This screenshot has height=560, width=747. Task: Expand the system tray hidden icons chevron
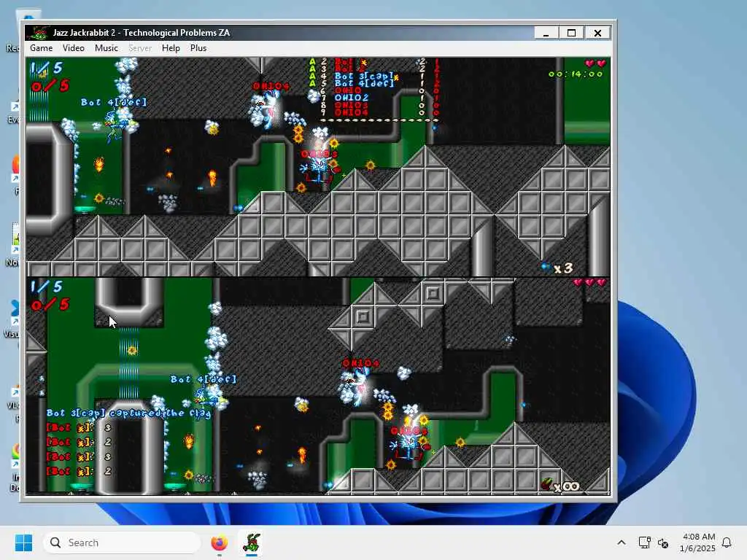[622, 542]
